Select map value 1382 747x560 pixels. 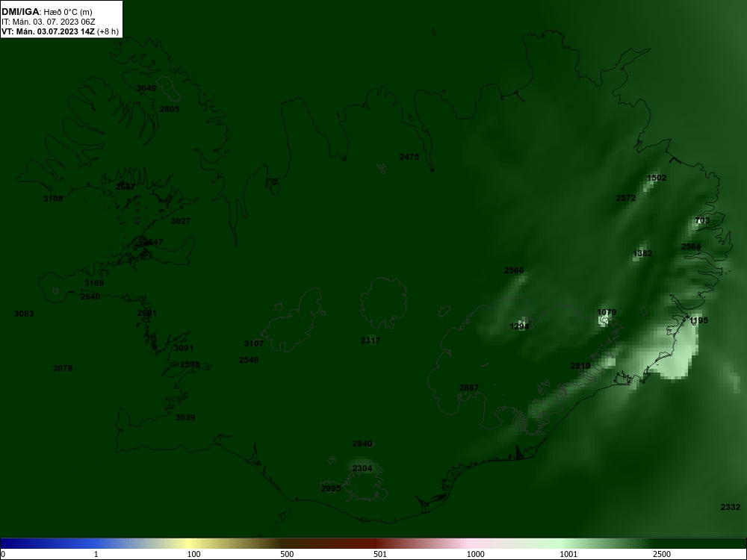click(642, 253)
